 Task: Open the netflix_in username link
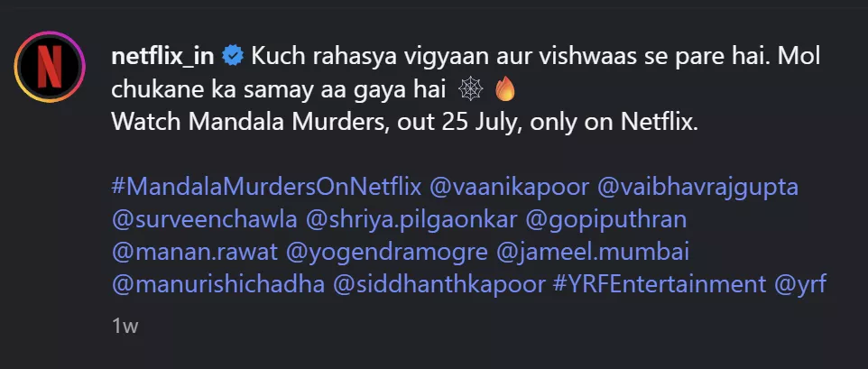pos(164,56)
